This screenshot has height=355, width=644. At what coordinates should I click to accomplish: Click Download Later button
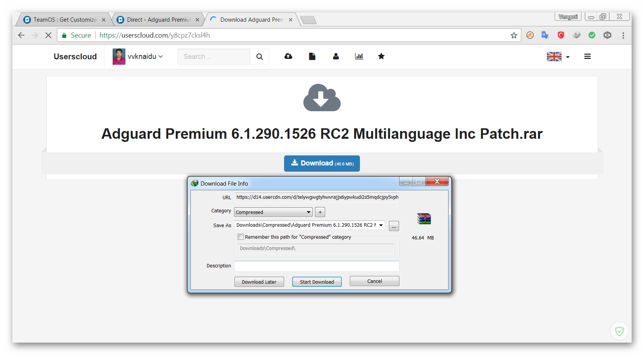coord(259,282)
